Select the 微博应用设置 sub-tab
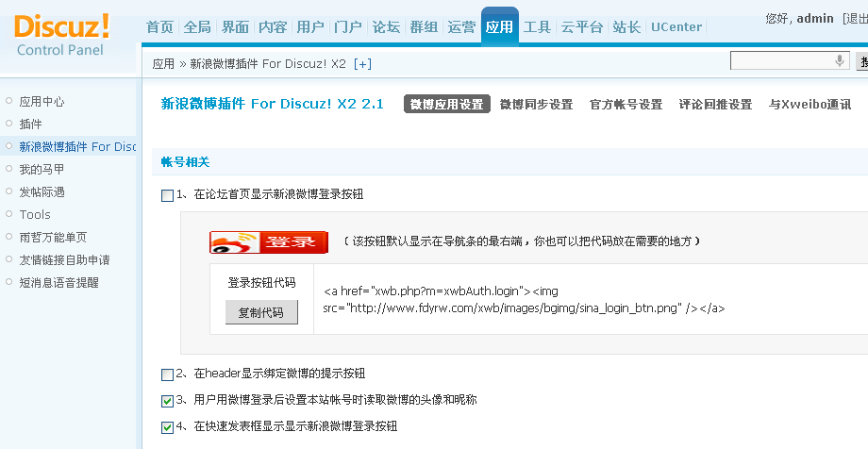The image size is (868, 449). pyautogui.click(x=446, y=104)
